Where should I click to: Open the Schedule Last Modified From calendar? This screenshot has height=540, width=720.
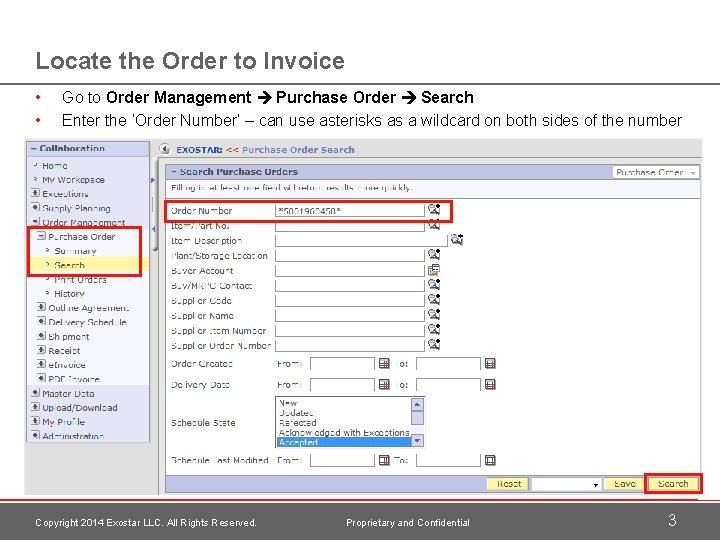point(384,460)
